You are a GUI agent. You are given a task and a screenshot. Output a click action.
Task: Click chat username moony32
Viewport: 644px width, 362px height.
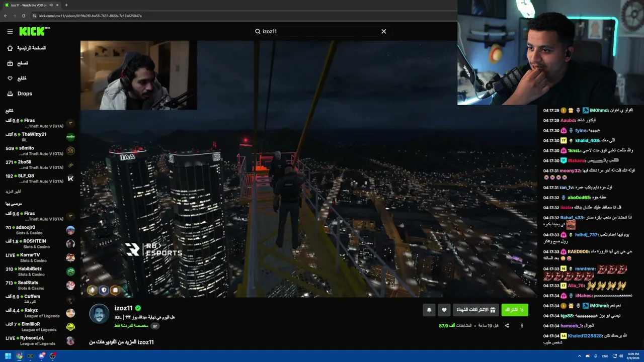coord(570,170)
